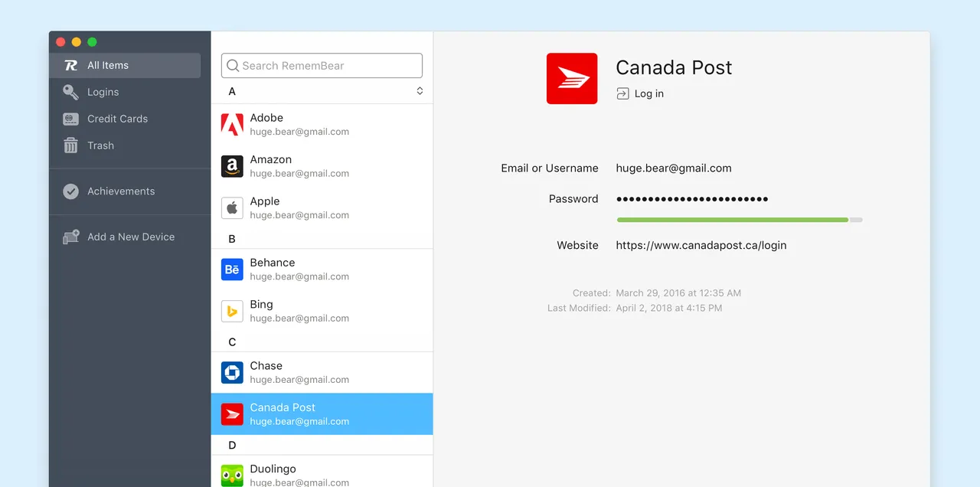The height and width of the screenshot is (487, 980).
Task: Click the device plus icon
Action: (70, 237)
